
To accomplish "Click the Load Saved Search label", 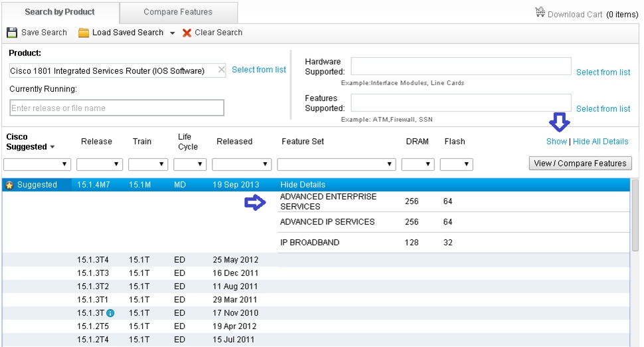I will (x=127, y=33).
